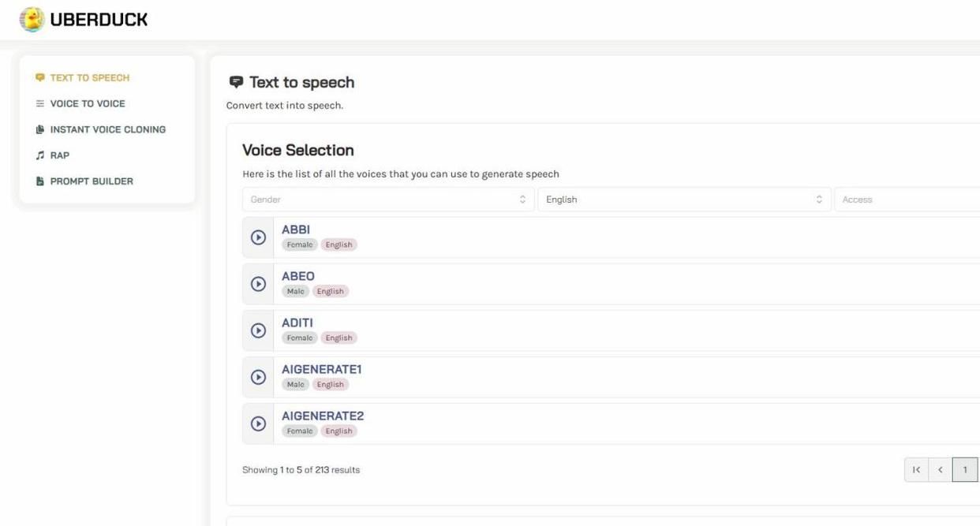The image size is (980, 526).
Task: Select the AIGENERATE2 voice name
Action: point(323,416)
